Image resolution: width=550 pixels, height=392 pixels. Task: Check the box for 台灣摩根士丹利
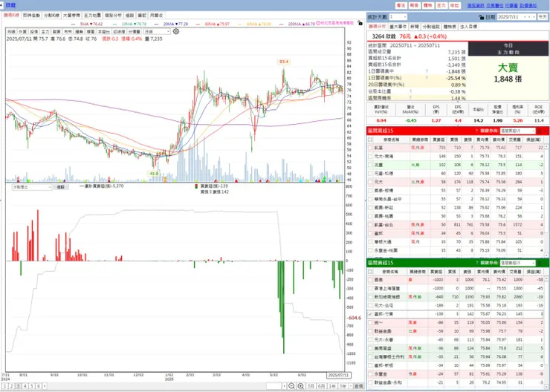[x=370, y=356]
